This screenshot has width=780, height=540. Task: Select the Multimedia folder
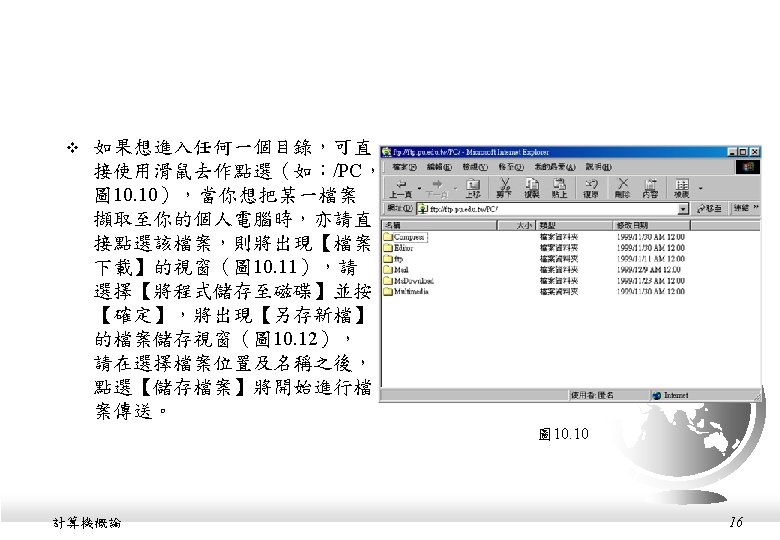pyautogui.click(x=406, y=291)
